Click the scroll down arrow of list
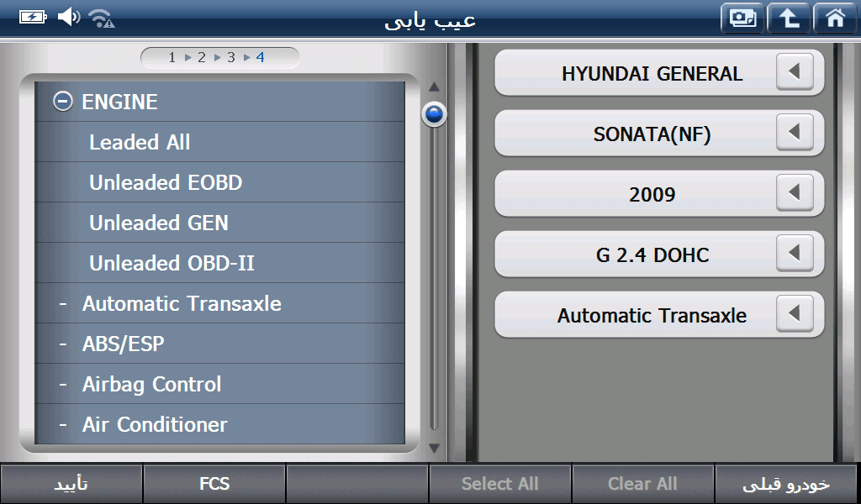 pyautogui.click(x=434, y=449)
